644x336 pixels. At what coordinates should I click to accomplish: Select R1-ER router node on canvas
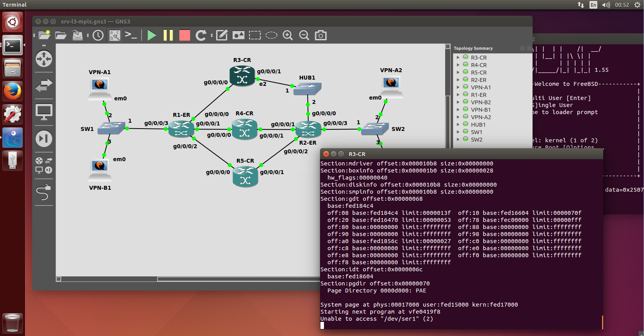click(x=181, y=129)
